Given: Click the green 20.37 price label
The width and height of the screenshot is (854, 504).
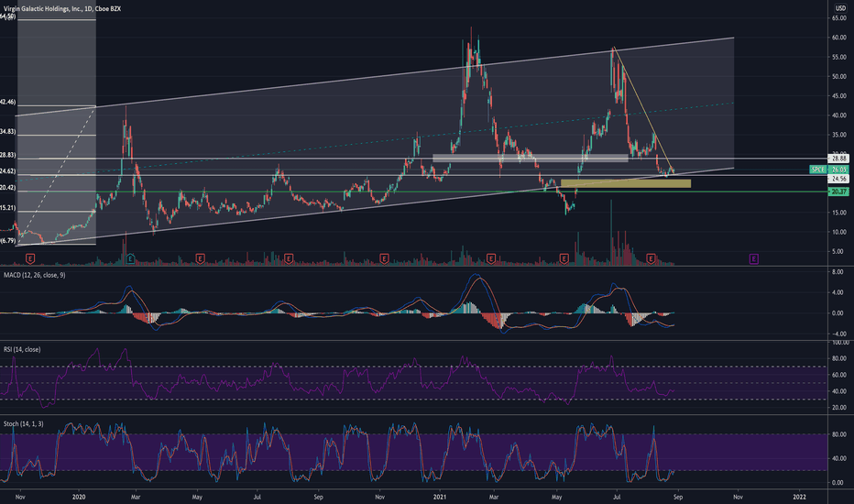Looking at the screenshot, I should [x=838, y=192].
